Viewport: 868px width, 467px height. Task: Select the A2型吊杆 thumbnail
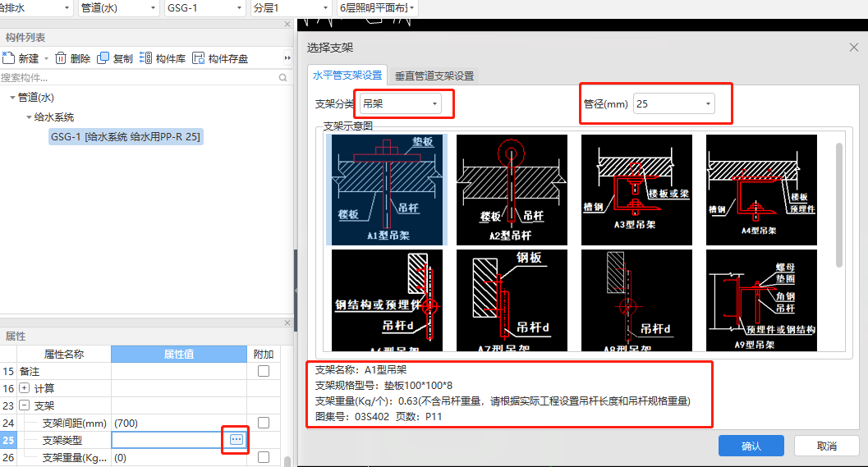tap(512, 190)
